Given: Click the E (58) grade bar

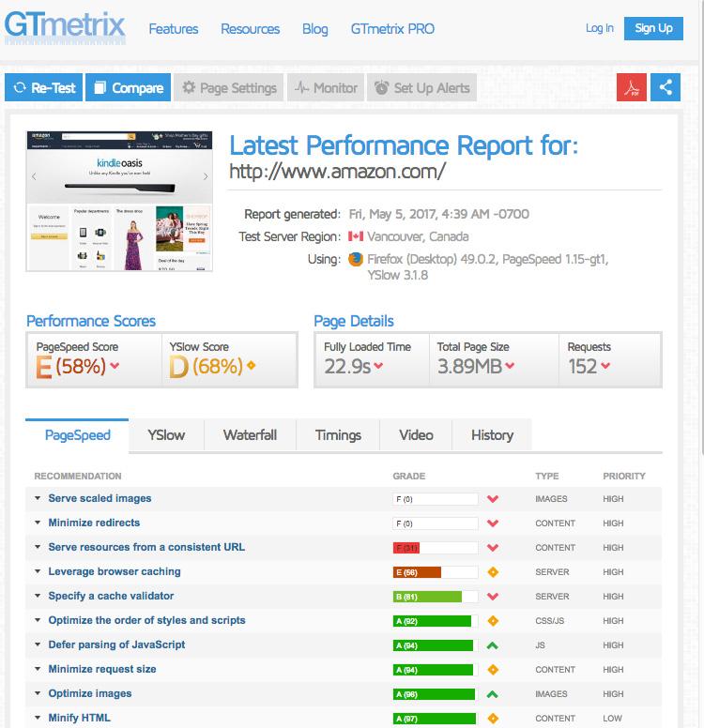Looking at the screenshot, I should (436, 572).
